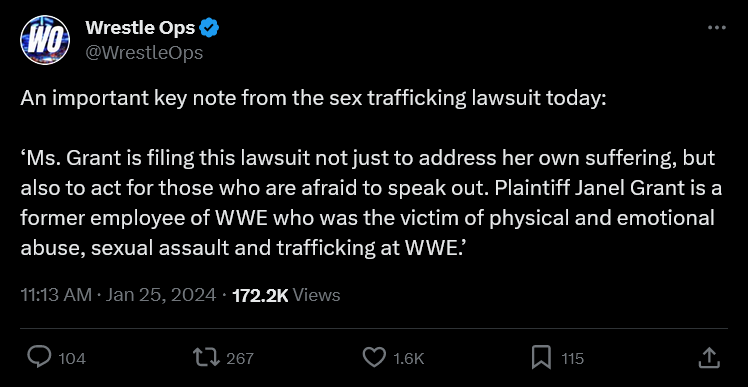This screenshot has width=748, height=387.
Task: Click the blue verified checkmark badge
Action: point(209,29)
